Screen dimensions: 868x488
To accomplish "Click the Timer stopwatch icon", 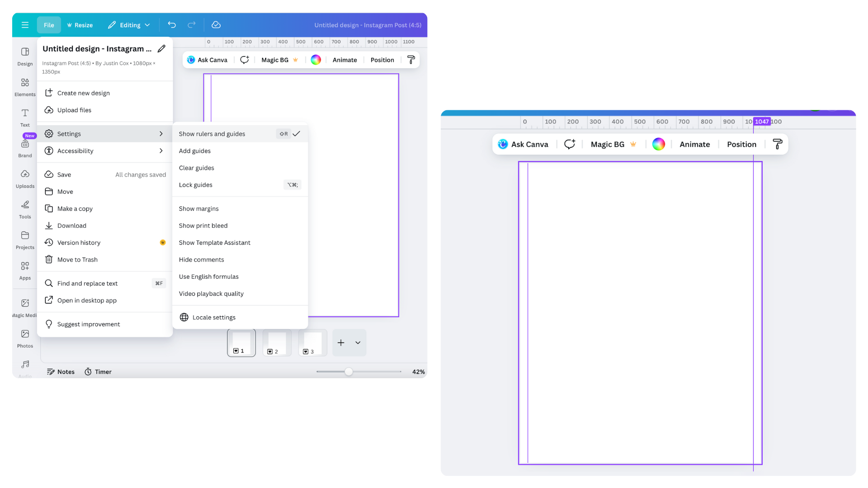I will (x=88, y=371).
